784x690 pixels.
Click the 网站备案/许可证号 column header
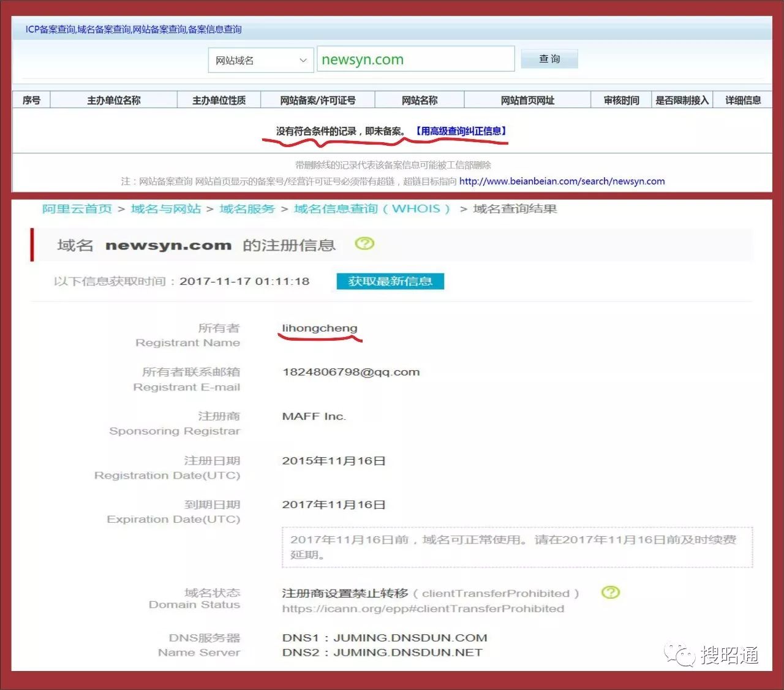click(x=318, y=100)
